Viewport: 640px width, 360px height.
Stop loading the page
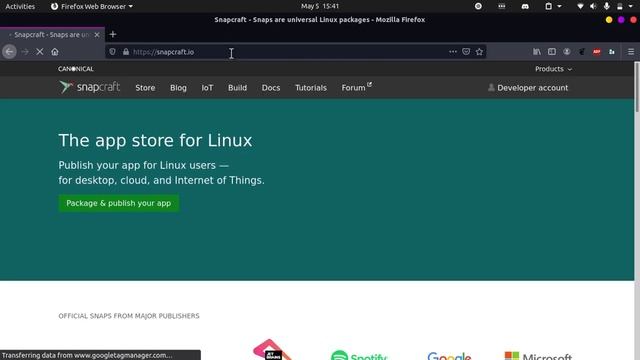40,52
